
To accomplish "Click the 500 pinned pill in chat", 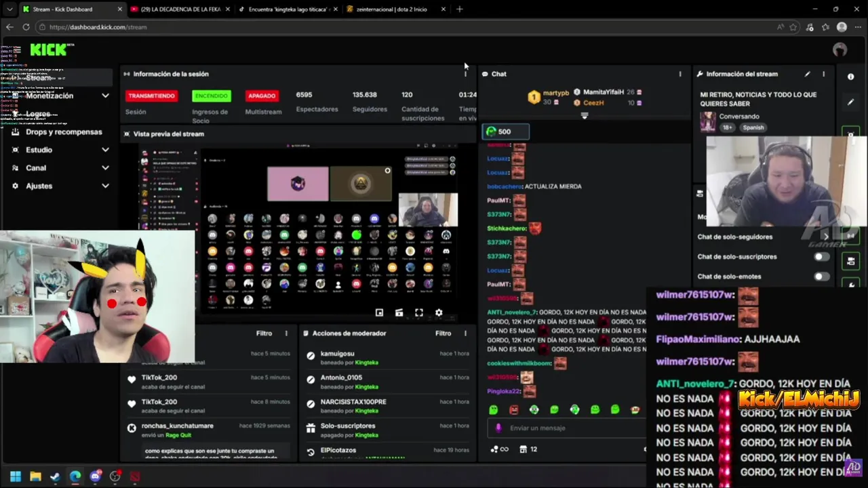I will pos(505,131).
